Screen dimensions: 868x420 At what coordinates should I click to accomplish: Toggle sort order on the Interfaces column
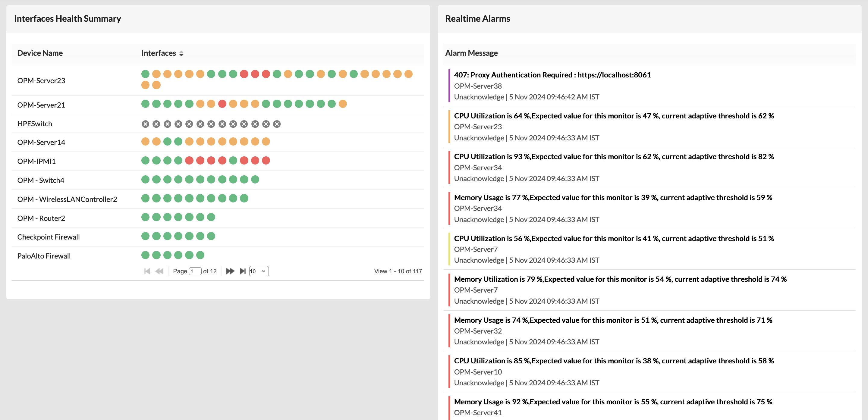point(181,53)
